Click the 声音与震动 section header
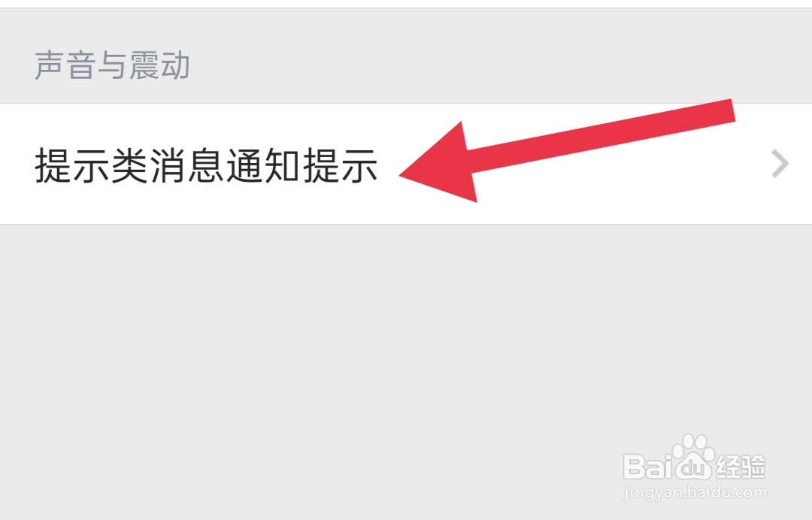The height and width of the screenshot is (520, 812). 112,65
